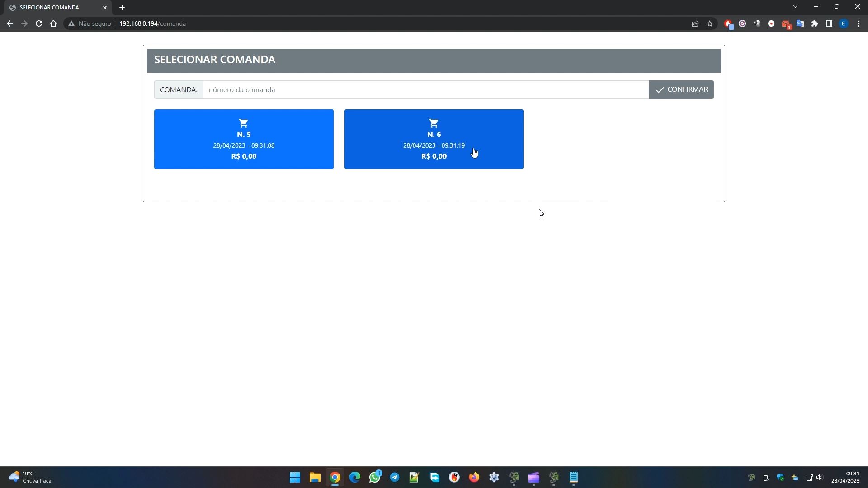
Task: Switch to Chrome in the taskbar
Action: (335, 477)
